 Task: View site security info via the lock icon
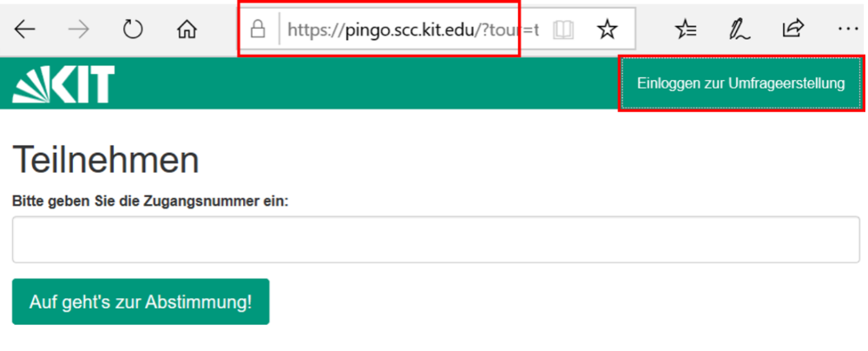pos(258,30)
